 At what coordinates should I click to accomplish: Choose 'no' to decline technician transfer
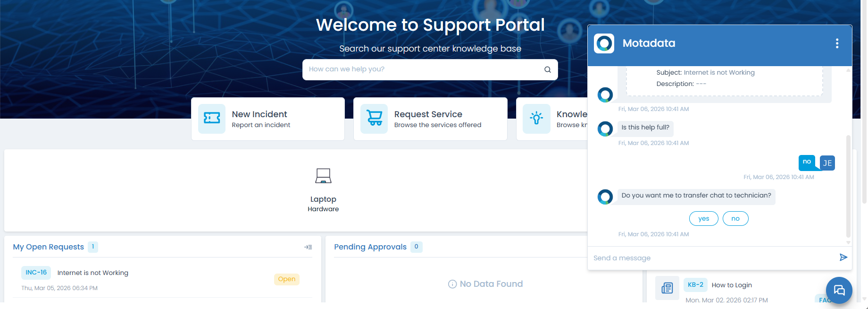tap(735, 219)
